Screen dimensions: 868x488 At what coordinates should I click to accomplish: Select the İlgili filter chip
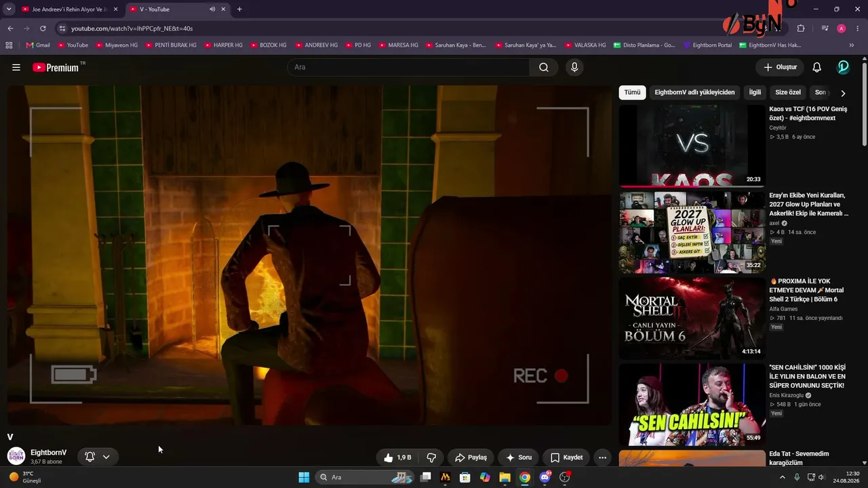pos(755,92)
